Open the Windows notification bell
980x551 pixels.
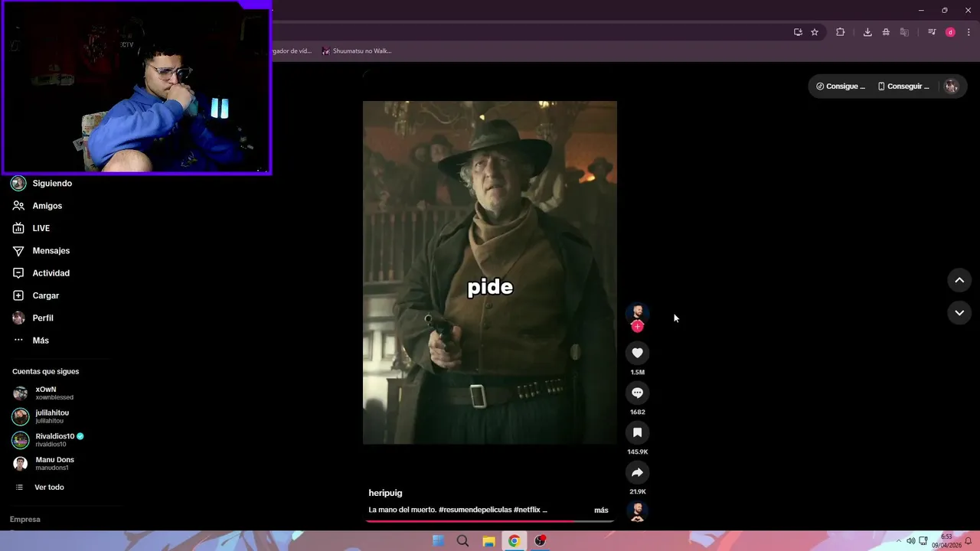pos(969,541)
